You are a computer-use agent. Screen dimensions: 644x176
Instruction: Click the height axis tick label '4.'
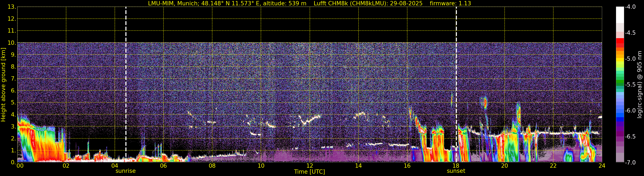coord(13,114)
